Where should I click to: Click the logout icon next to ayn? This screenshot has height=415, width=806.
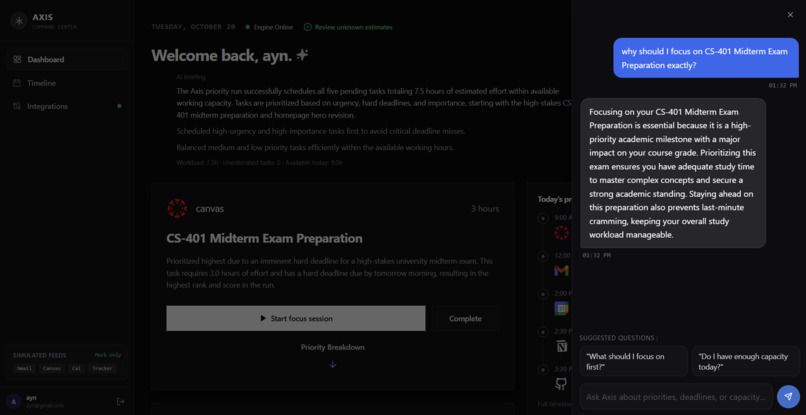point(121,401)
